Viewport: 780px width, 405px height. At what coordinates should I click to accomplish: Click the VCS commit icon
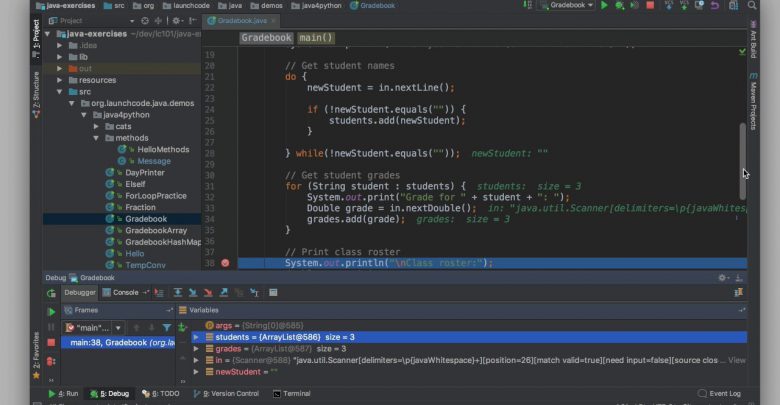684,5
